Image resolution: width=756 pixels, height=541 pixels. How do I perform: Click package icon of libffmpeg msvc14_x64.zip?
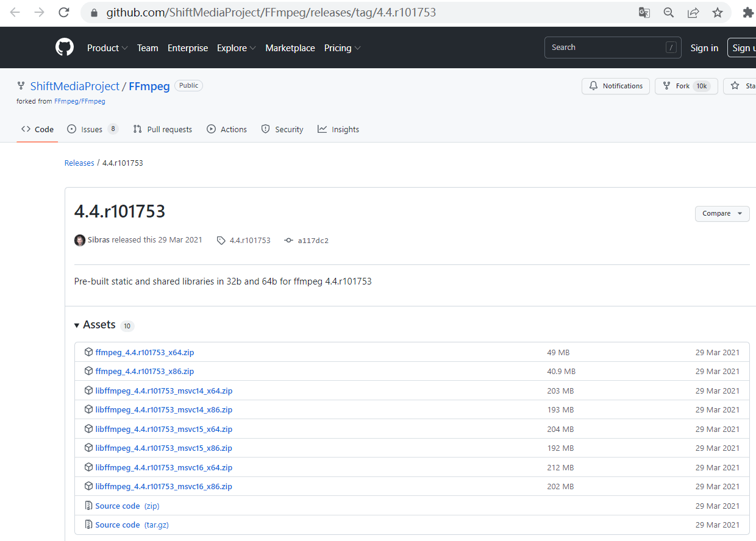tap(88, 391)
